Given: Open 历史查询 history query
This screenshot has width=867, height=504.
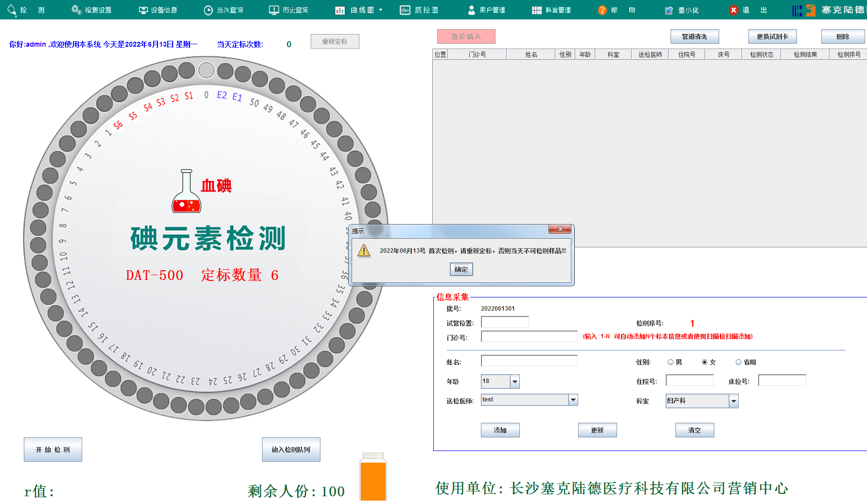Looking at the screenshot, I should (x=289, y=9).
